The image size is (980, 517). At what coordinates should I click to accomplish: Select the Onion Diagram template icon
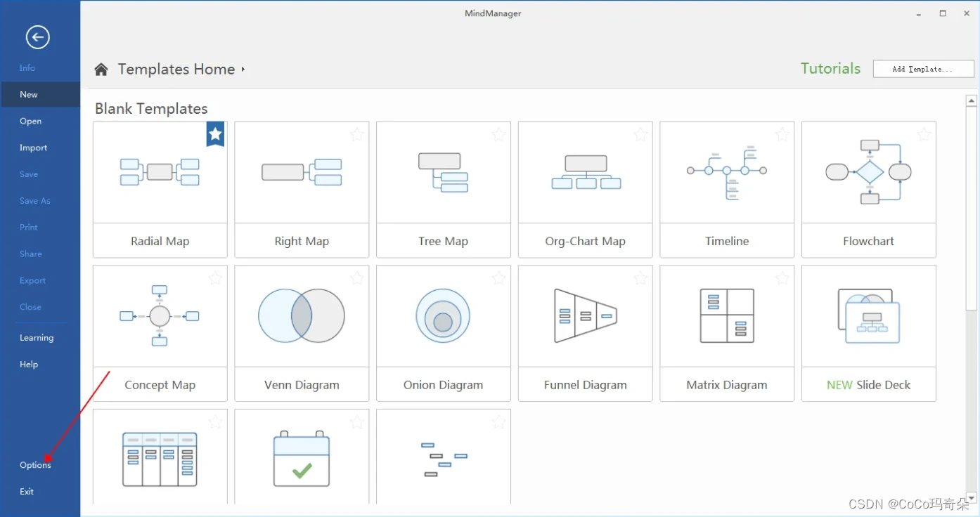pos(443,315)
